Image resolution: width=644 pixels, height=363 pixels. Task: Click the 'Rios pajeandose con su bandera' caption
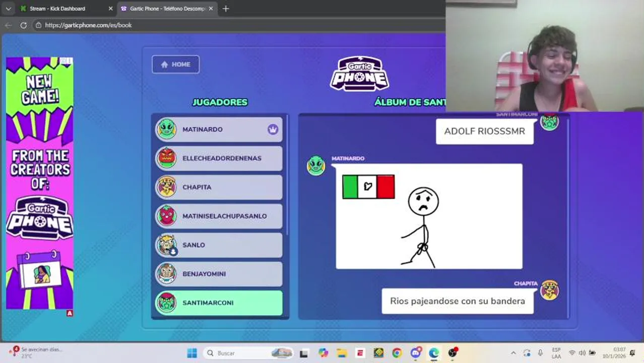pyautogui.click(x=458, y=301)
